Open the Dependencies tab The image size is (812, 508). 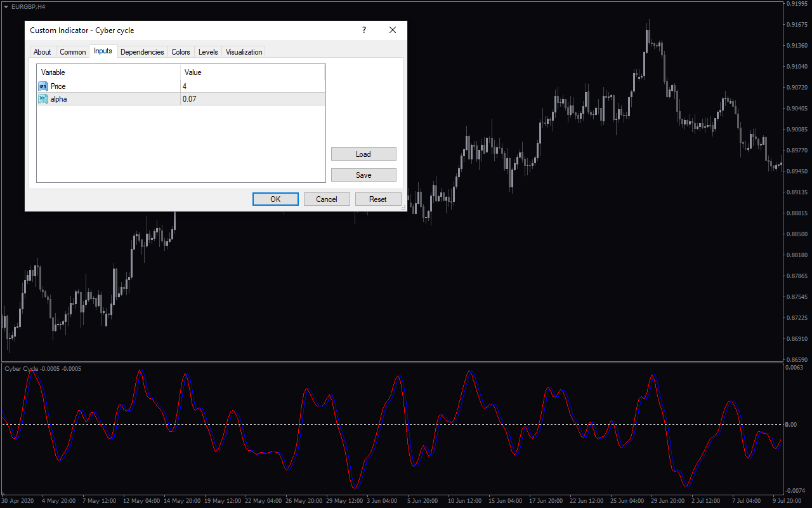click(142, 52)
